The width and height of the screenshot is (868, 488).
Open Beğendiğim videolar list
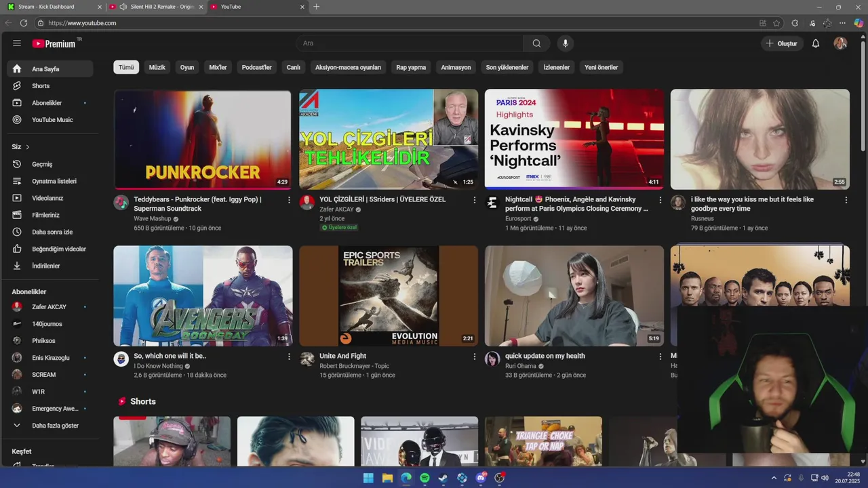click(50, 249)
